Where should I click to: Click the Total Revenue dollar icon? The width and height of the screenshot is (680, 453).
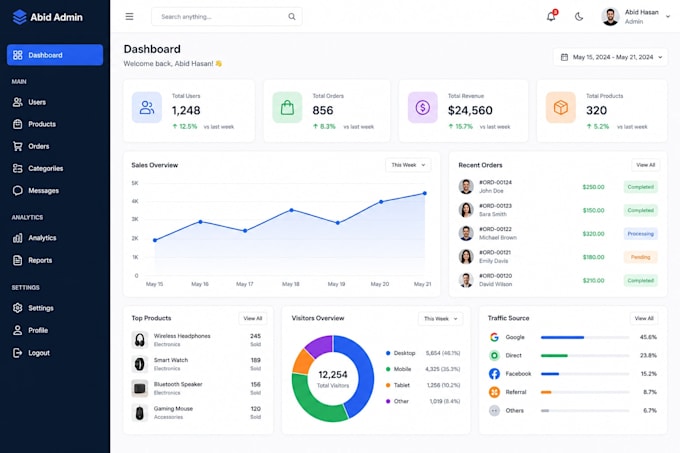(x=423, y=107)
